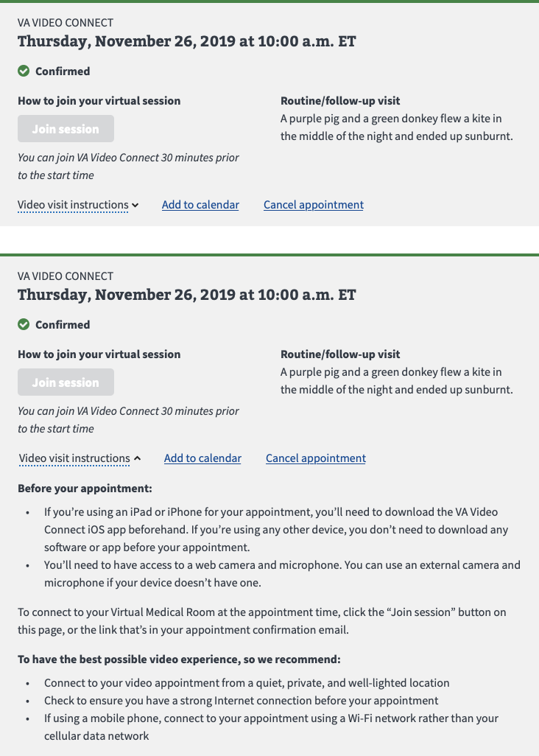Select the appointment date heading on the second card
This screenshot has height=756, width=539.
click(186, 295)
